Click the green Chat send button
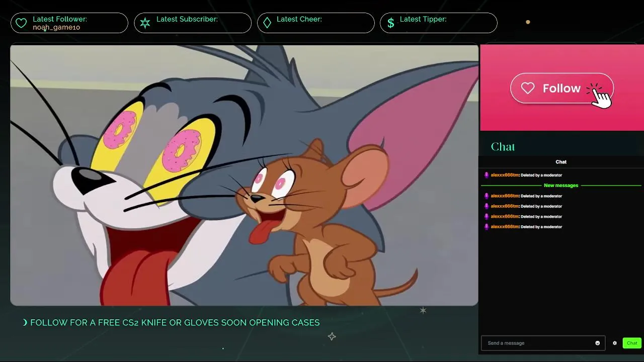 [x=632, y=343]
